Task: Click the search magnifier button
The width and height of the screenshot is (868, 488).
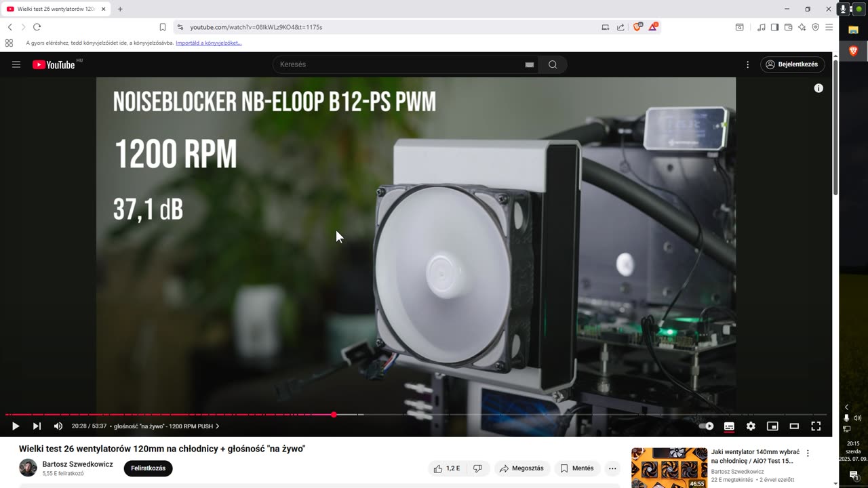Action: click(x=553, y=64)
